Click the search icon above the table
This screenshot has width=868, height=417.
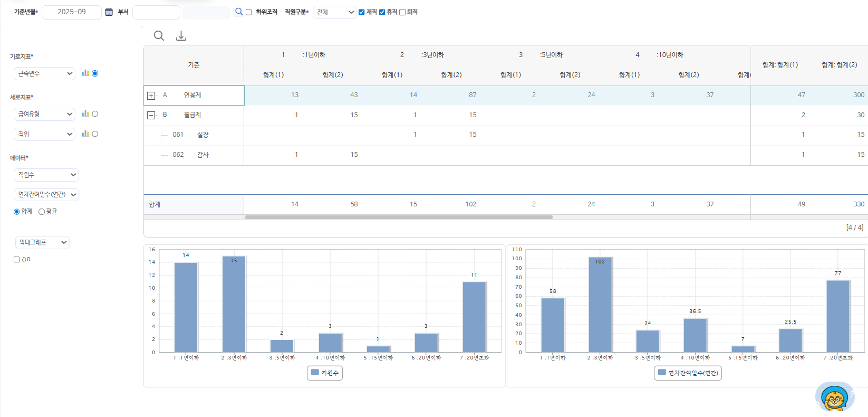coord(159,35)
